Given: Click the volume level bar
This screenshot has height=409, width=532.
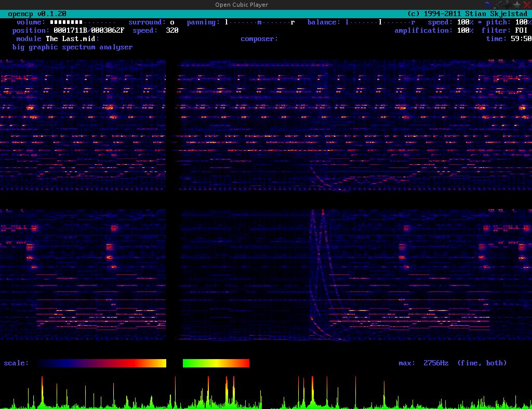Looking at the screenshot, I should click(x=83, y=22).
